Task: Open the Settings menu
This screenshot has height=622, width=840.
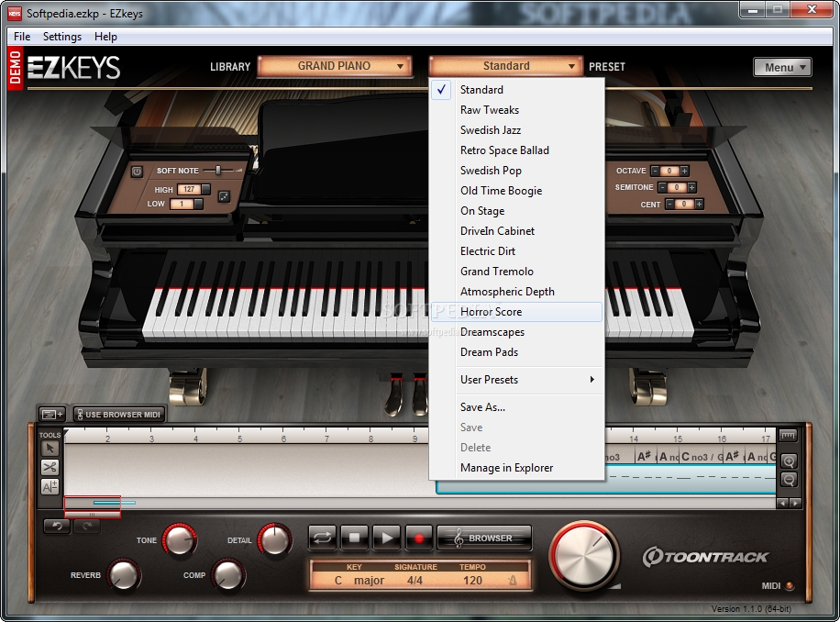Action: point(62,37)
